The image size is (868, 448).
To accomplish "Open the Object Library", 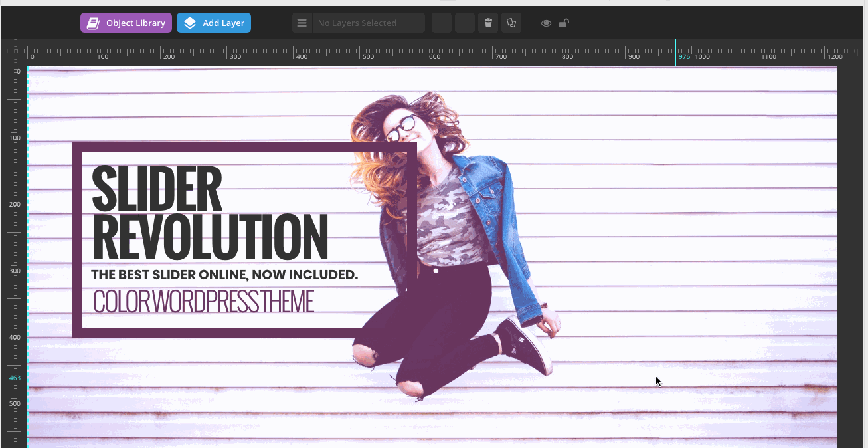I will click(126, 23).
